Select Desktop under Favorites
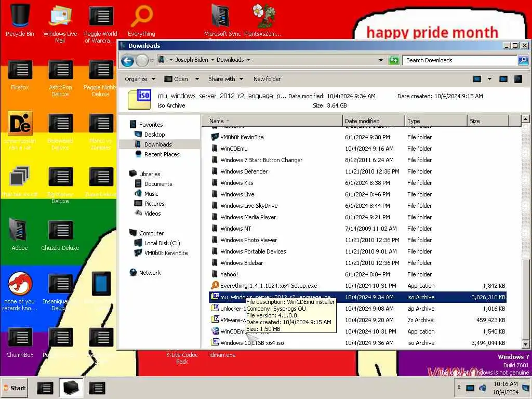The image size is (532, 399). pos(150,135)
